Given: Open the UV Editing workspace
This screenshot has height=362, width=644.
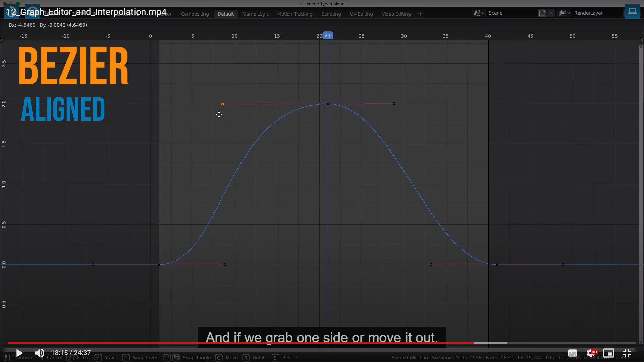Looking at the screenshot, I should pos(361,14).
